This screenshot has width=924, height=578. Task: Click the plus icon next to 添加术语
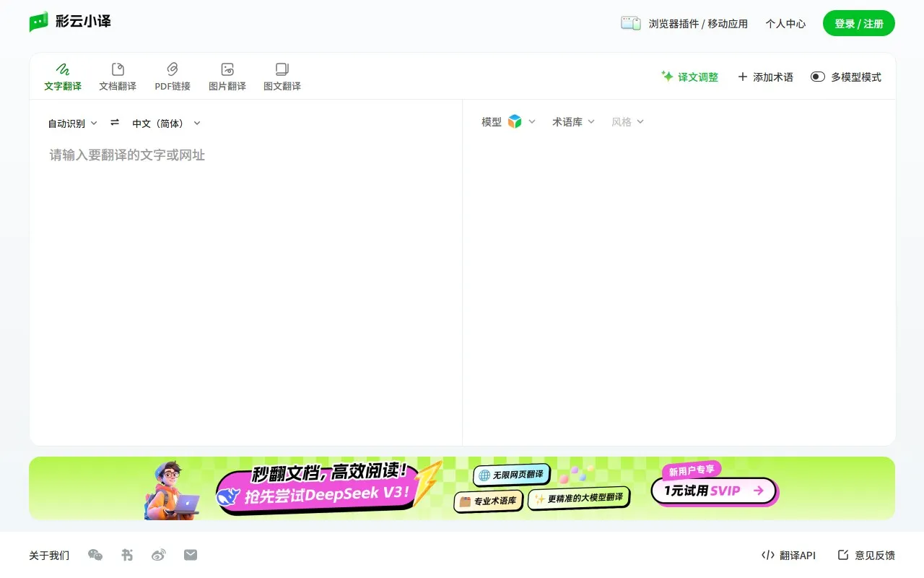(x=742, y=77)
